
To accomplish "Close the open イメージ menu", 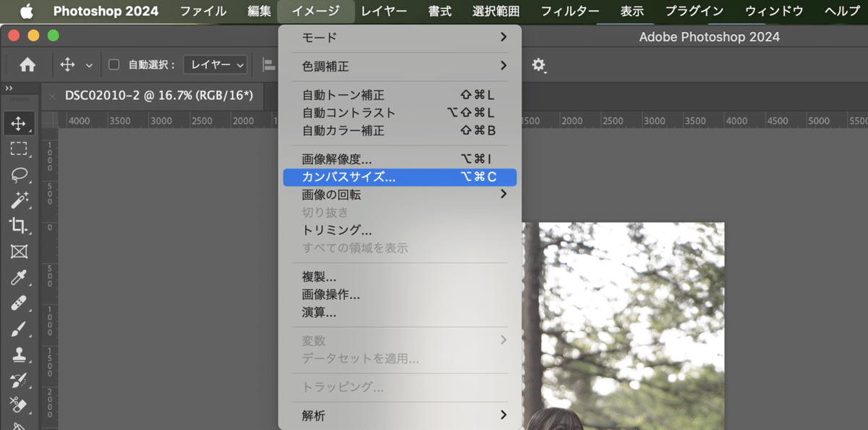I will coord(316,11).
